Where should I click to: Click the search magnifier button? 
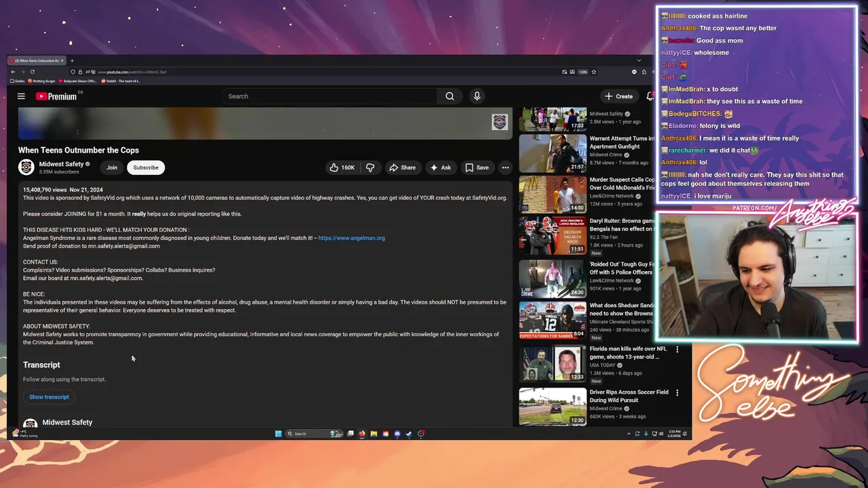click(x=450, y=96)
